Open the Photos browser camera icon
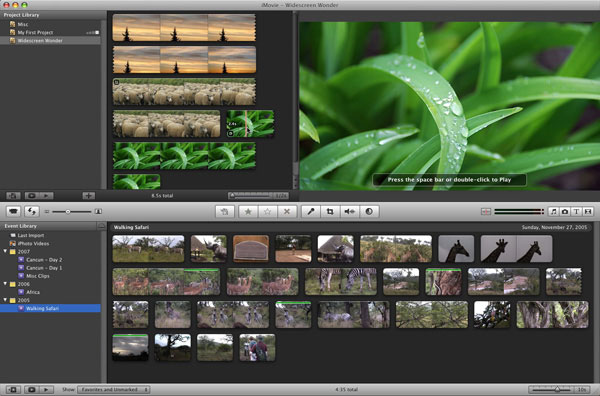 [x=565, y=211]
